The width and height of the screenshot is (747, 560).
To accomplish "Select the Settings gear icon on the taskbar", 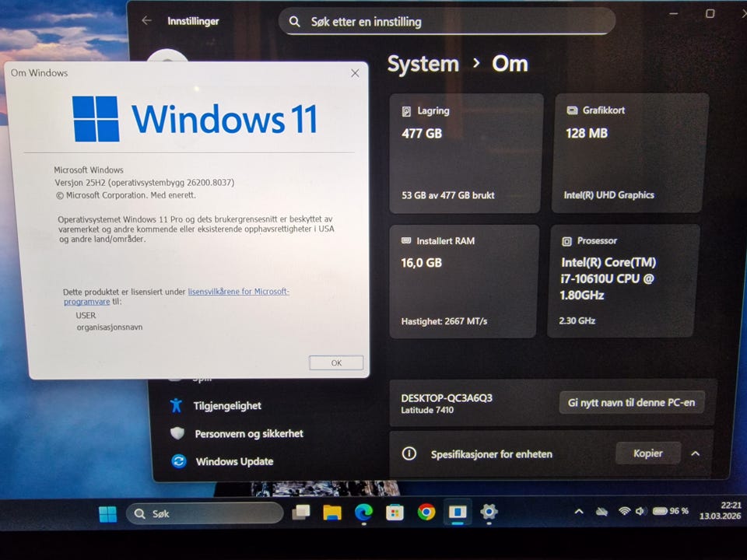I will tap(489, 512).
